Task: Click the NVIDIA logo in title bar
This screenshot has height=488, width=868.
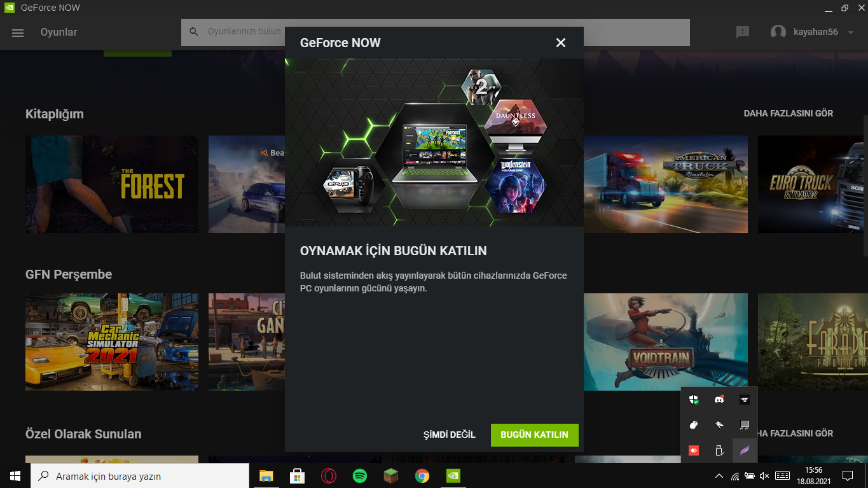Action: coord(10,8)
